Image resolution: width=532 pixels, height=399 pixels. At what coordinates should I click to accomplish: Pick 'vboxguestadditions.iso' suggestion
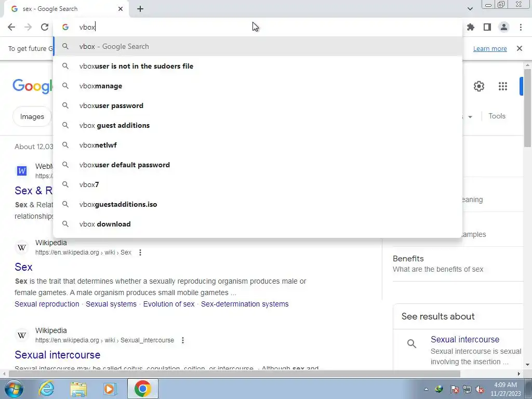point(258,204)
